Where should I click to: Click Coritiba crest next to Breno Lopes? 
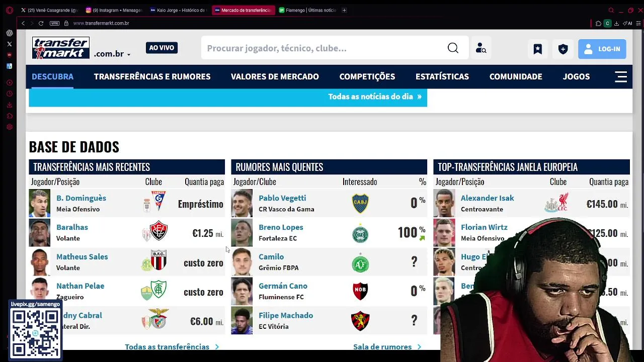pyautogui.click(x=360, y=233)
